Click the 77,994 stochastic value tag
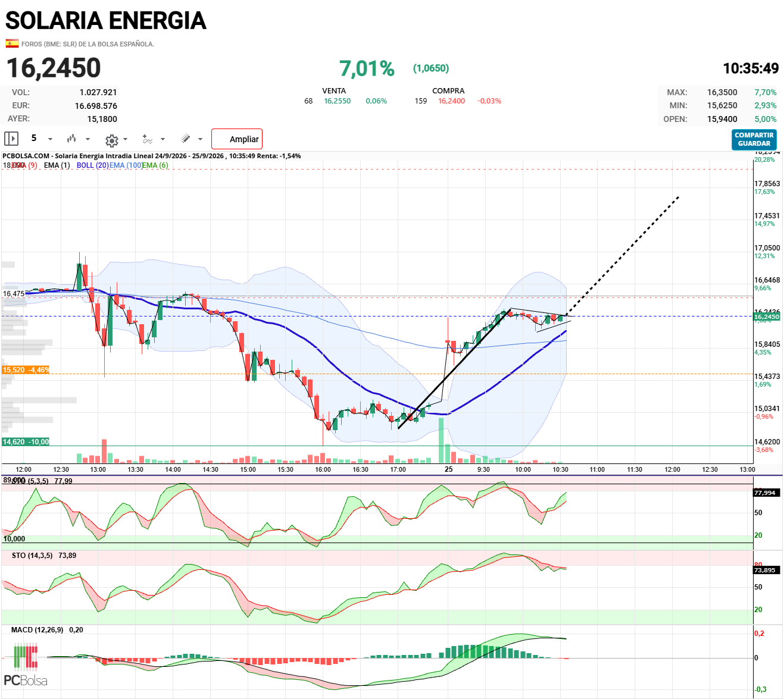This screenshot has width=784, height=699. (x=765, y=493)
